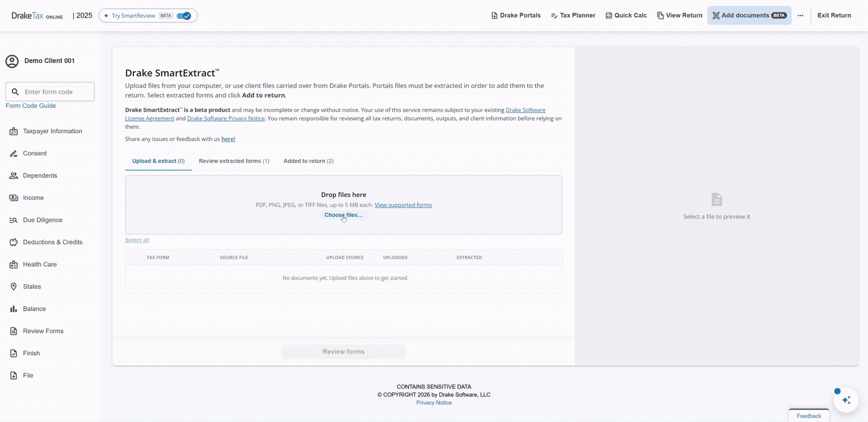Click View Return in the top bar
The height and width of the screenshot is (422, 868).
[679, 16]
